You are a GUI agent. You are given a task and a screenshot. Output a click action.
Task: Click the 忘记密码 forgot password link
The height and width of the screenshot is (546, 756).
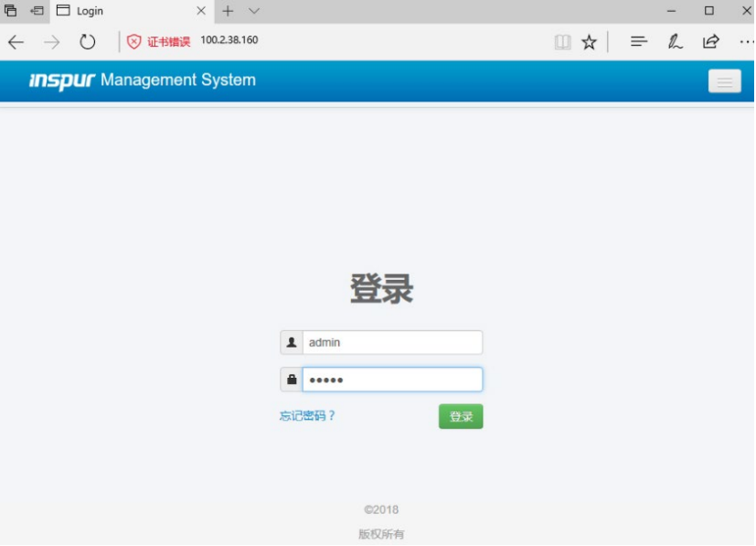pos(307,416)
